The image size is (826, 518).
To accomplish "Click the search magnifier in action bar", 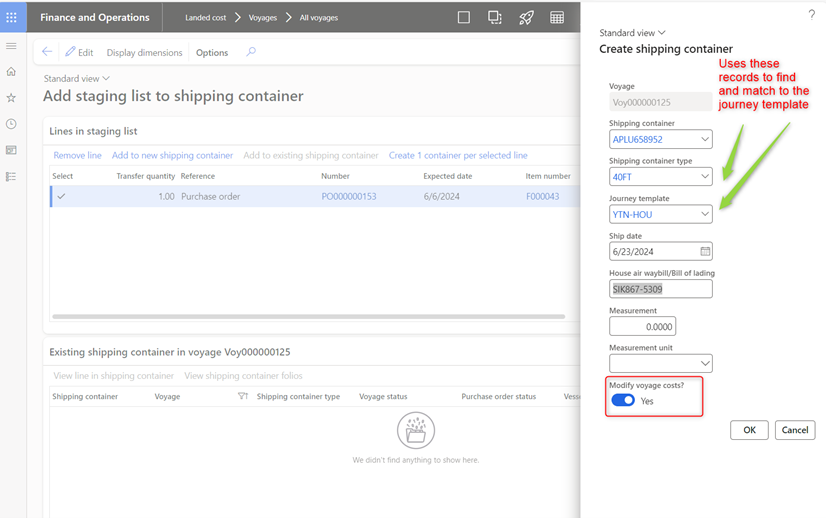I will [x=251, y=52].
